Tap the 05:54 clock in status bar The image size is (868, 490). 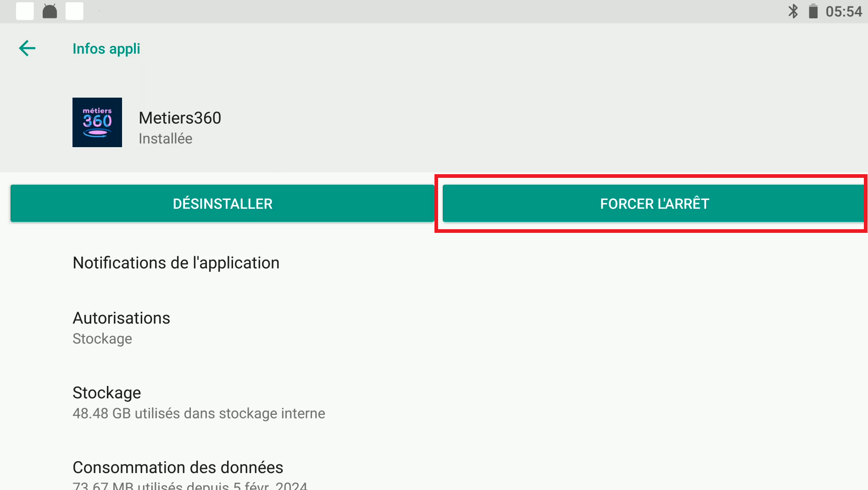pos(844,11)
